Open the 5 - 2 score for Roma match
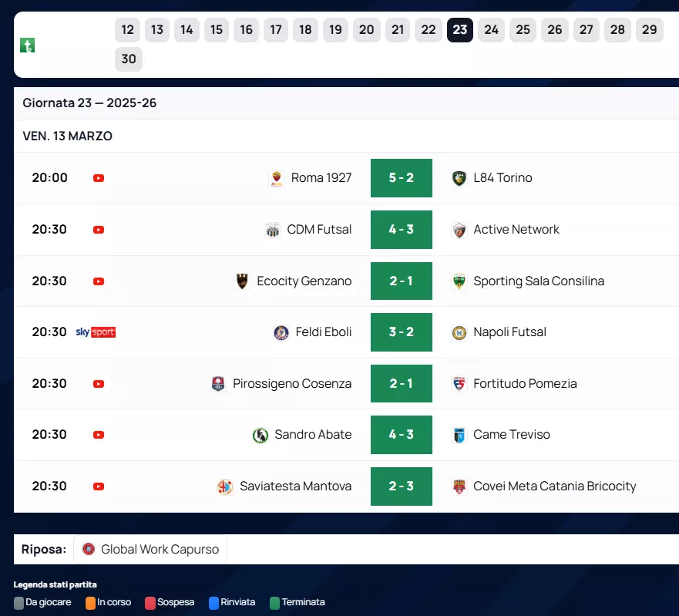The height and width of the screenshot is (616, 679). click(401, 178)
